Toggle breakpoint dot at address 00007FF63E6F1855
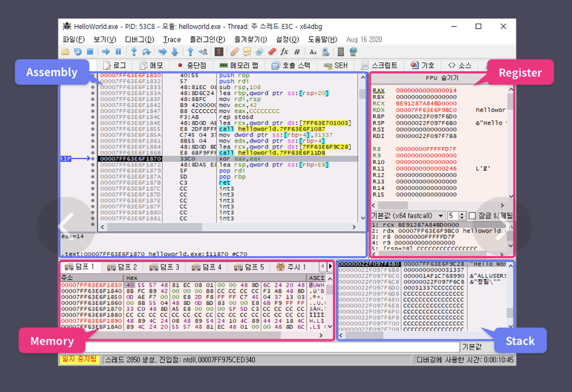Screen dimensions: 572x392 [x=93, y=128]
